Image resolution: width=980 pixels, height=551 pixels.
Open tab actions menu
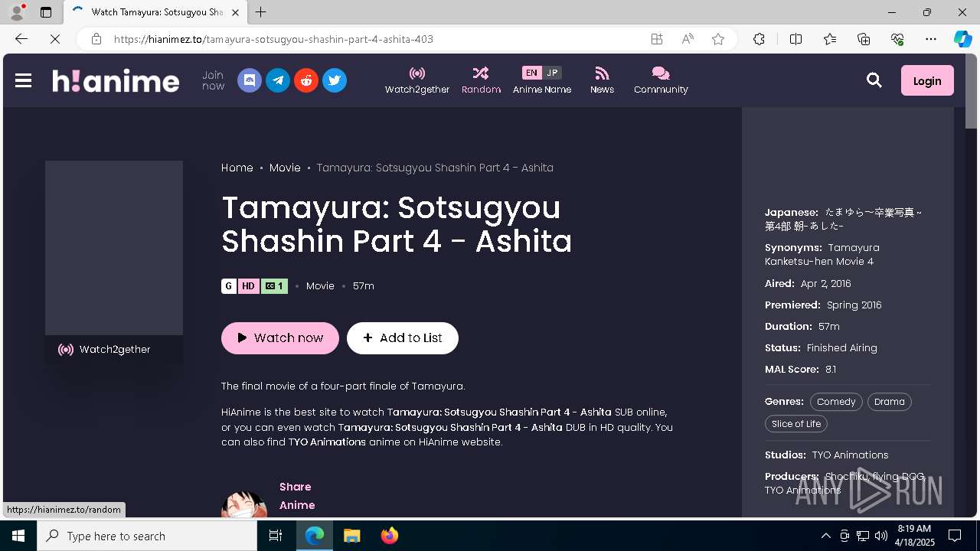click(x=46, y=12)
